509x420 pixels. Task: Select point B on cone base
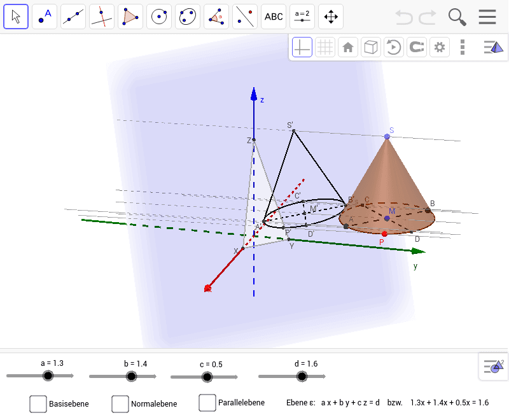(x=428, y=211)
